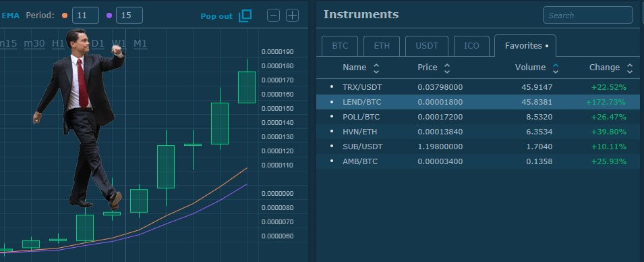
Task: Select the H1 timeframe
Action: pos(58,44)
